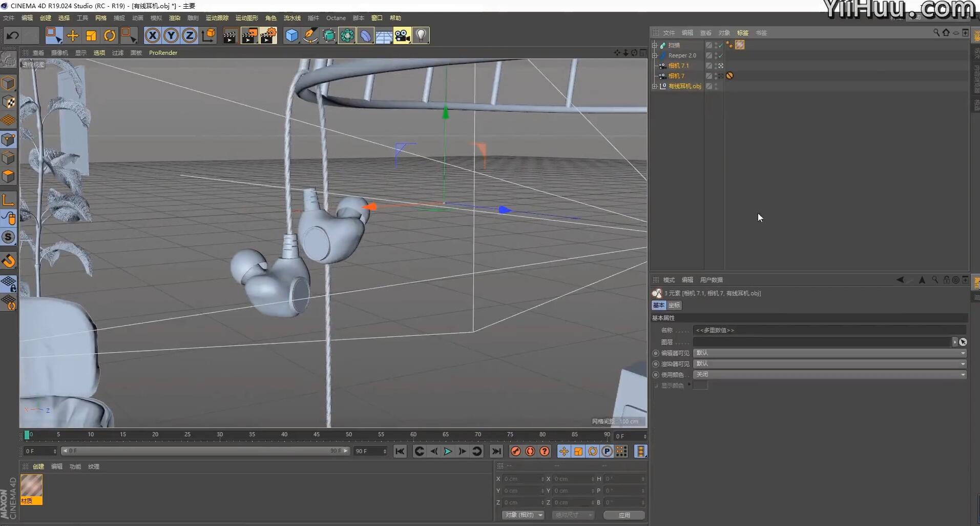
Task: Toggle the 编辑器可见 animation radio dot
Action: click(656, 353)
